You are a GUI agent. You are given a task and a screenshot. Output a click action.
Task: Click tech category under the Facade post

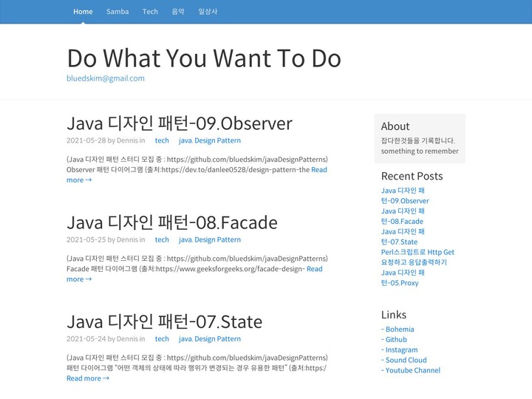click(162, 239)
